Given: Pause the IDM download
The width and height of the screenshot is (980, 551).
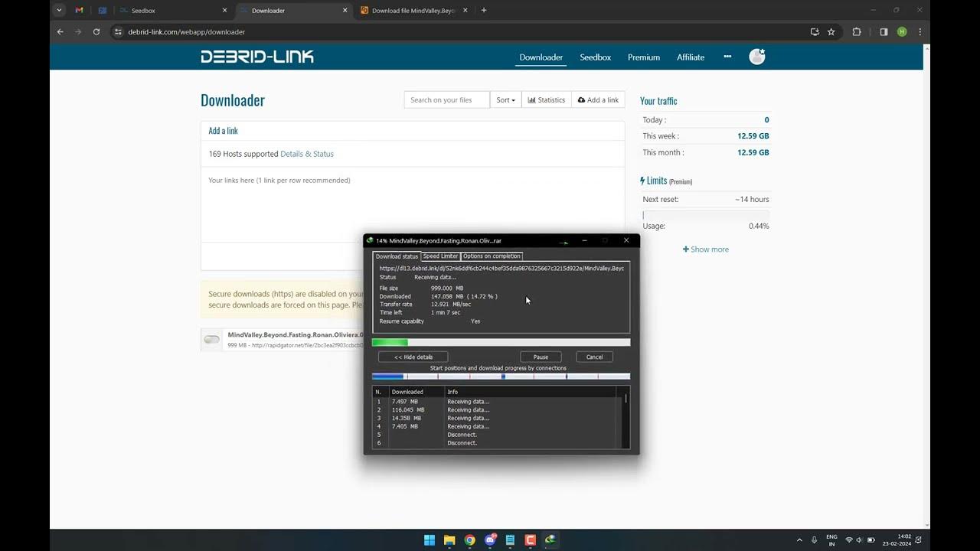Looking at the screenshot, I should click(541, 357).
